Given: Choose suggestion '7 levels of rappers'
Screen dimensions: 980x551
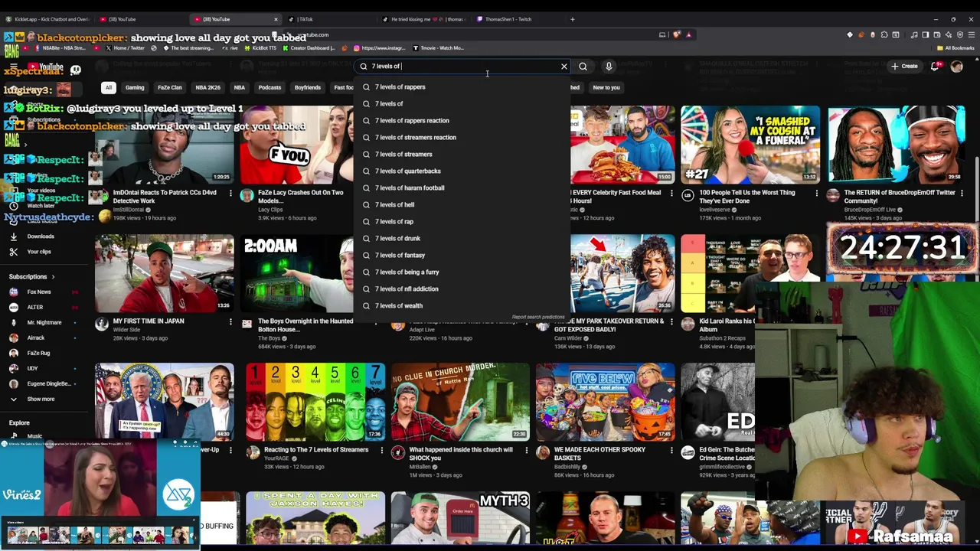Looking at the screenshot, I should coord(462,87).
